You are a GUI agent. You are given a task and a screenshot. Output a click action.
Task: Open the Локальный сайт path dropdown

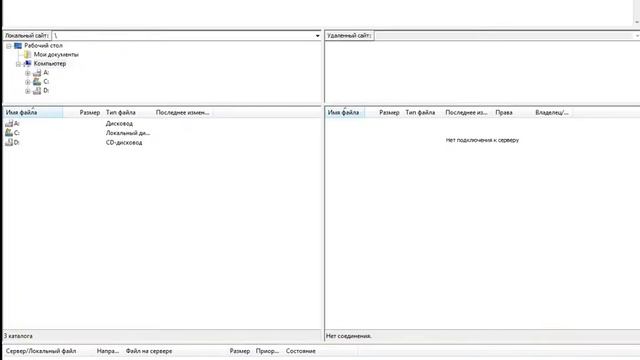tap(317, 36)
